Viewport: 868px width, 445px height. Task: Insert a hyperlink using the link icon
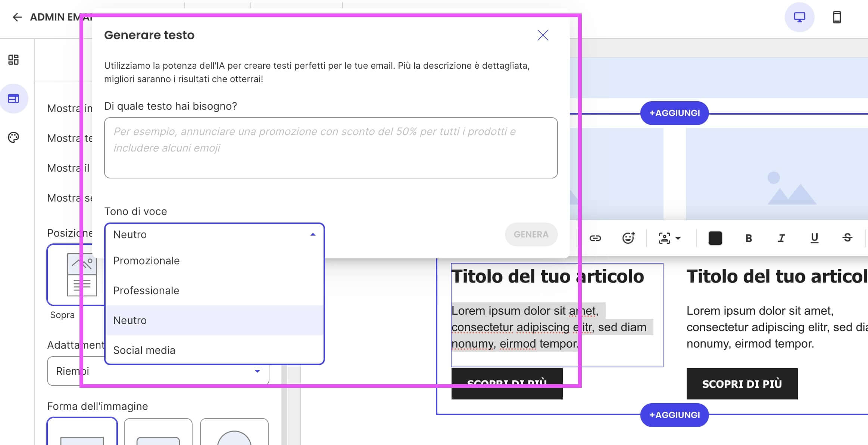click(x=596, y=238)
